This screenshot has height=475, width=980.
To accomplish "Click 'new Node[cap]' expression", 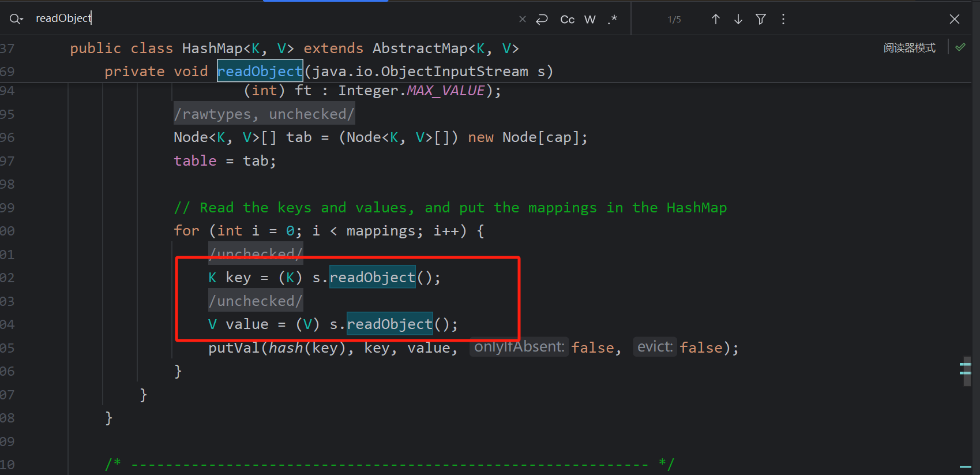I will tap(523, 137).
